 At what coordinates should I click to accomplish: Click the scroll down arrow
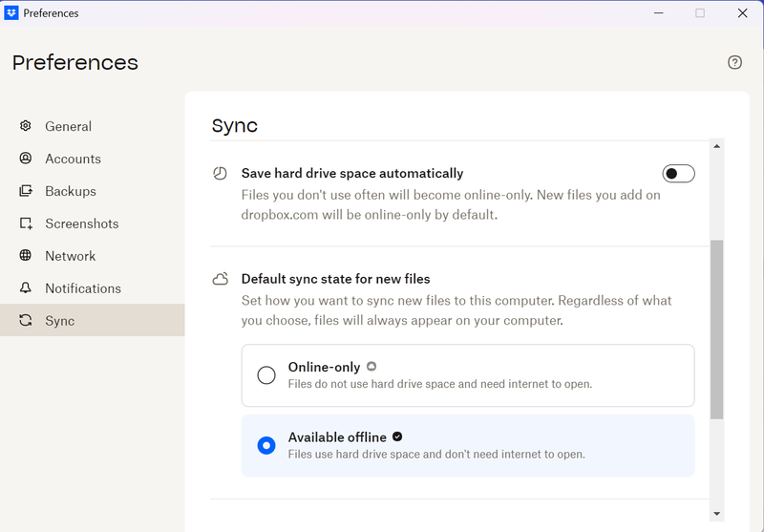[x=717, y=514]
